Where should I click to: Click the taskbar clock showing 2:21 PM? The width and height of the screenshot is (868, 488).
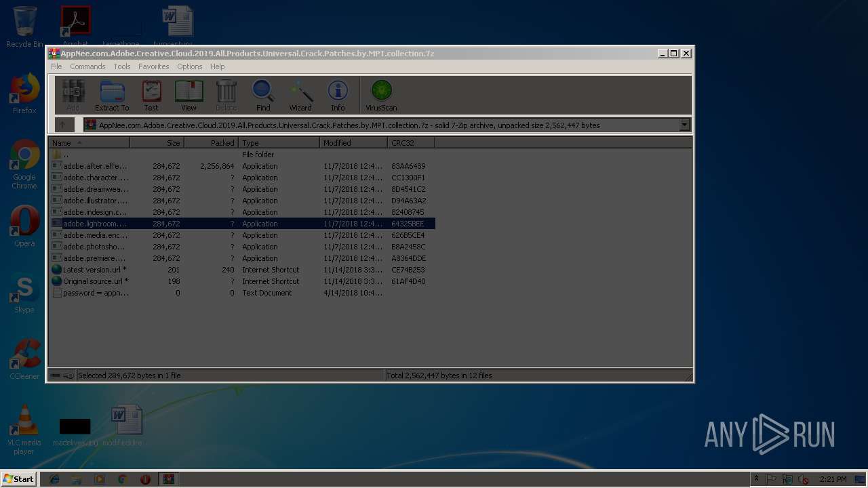833,479
